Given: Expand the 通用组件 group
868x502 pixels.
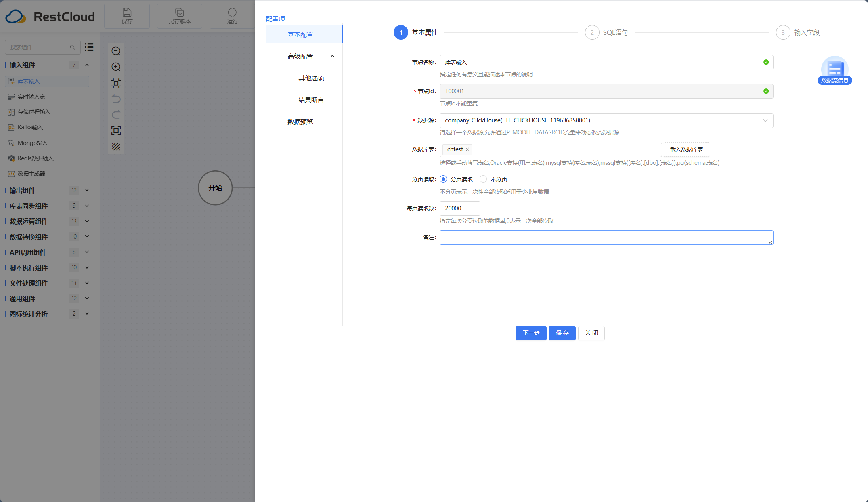Looking at the screenshot, I should (x=87, y=298).
